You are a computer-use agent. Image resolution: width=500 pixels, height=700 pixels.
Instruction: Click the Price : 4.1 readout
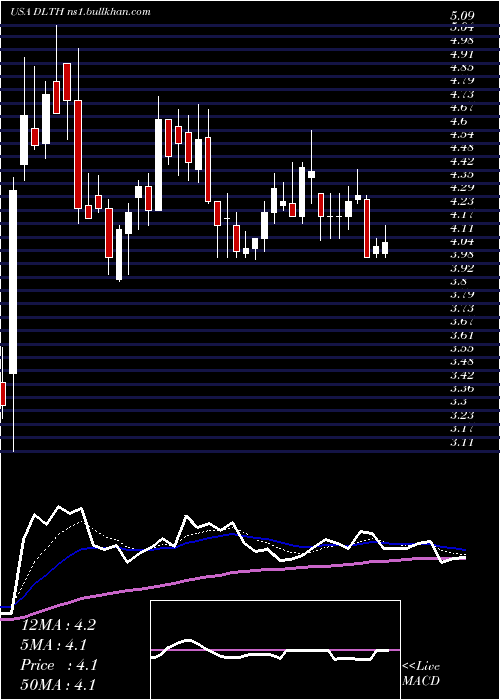click(59, 665)
